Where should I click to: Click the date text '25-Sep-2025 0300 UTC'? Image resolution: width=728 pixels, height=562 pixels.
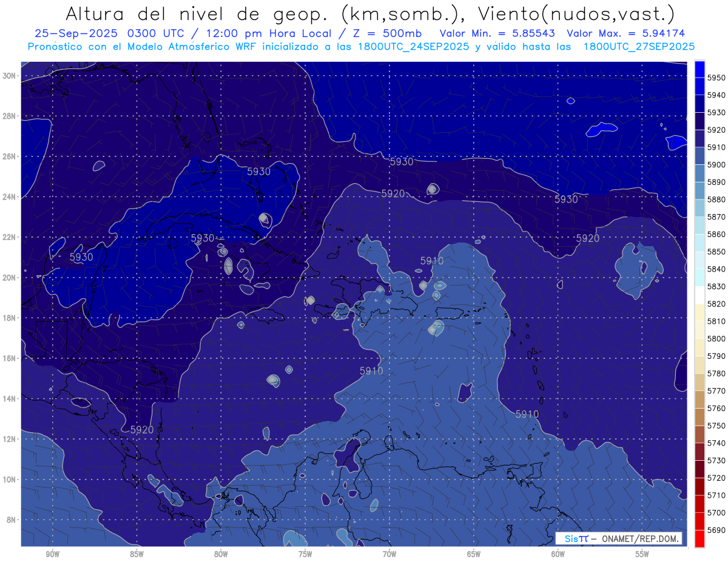[x=112, y=33]
